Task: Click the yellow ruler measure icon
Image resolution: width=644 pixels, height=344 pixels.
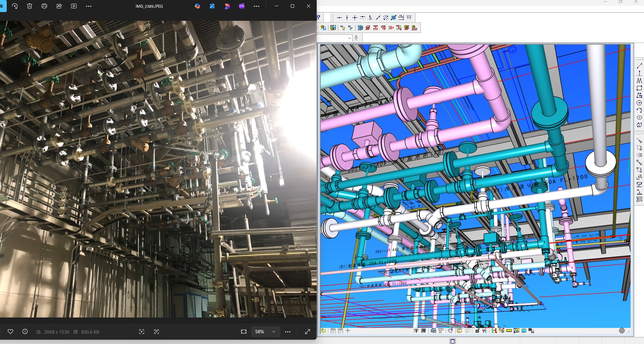Action: (509, 331)
